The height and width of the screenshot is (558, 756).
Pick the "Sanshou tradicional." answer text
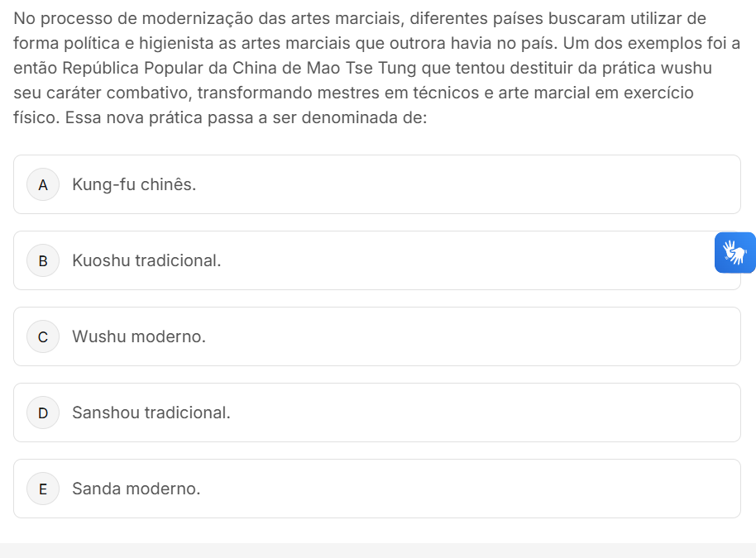[151, 413]
